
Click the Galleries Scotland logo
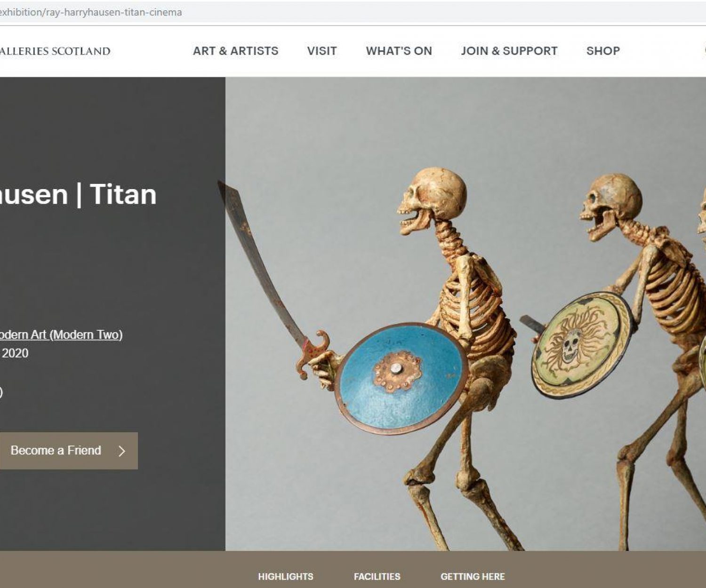point(55,51)
